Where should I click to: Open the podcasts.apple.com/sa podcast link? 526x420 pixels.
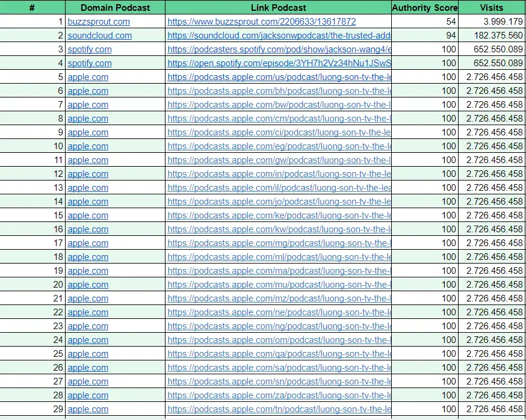coord(279,368)
